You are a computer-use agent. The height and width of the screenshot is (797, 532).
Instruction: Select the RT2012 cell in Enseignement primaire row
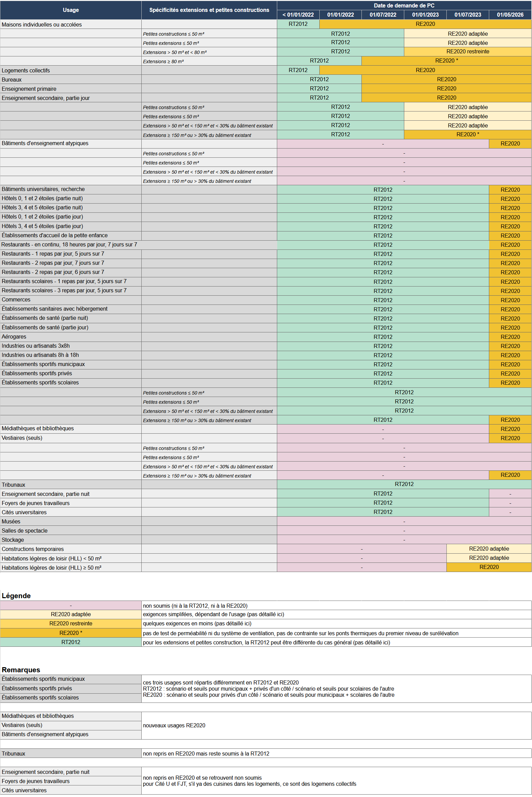[x=319, y=88]
